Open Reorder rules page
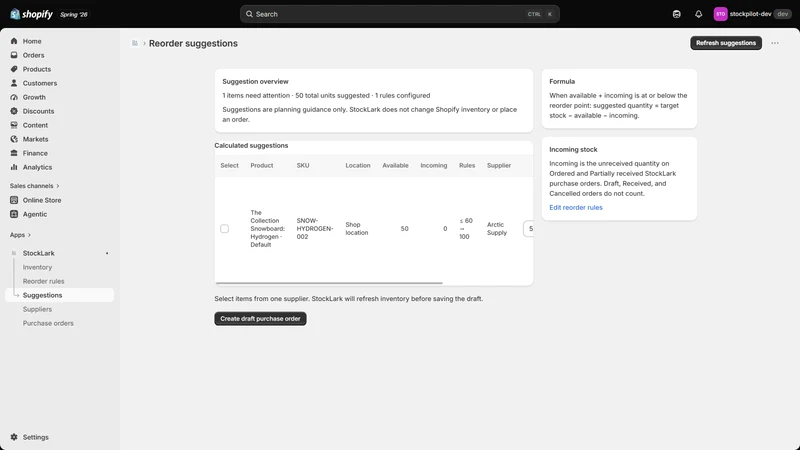The height and width of the screenshot is (450, 800). [43, 281]
